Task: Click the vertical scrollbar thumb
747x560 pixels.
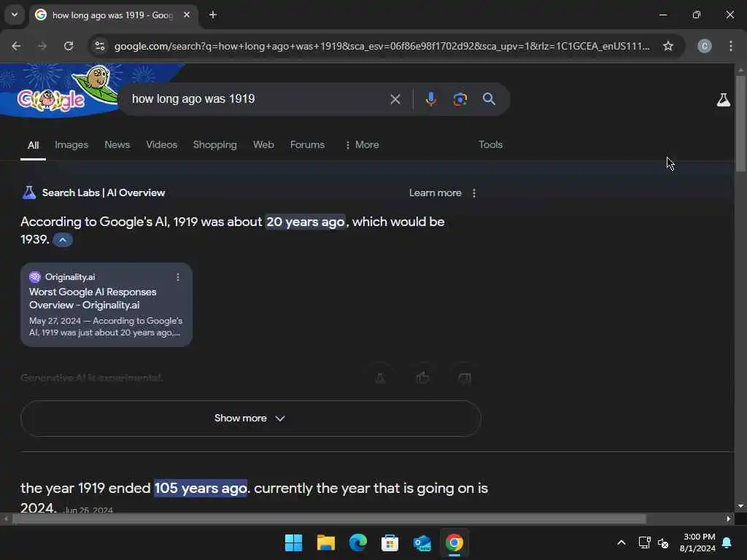Action: point(740,123)
